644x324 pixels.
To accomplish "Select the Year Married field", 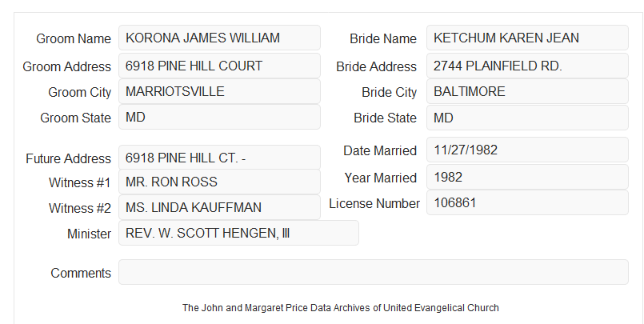I will [527, 177].
